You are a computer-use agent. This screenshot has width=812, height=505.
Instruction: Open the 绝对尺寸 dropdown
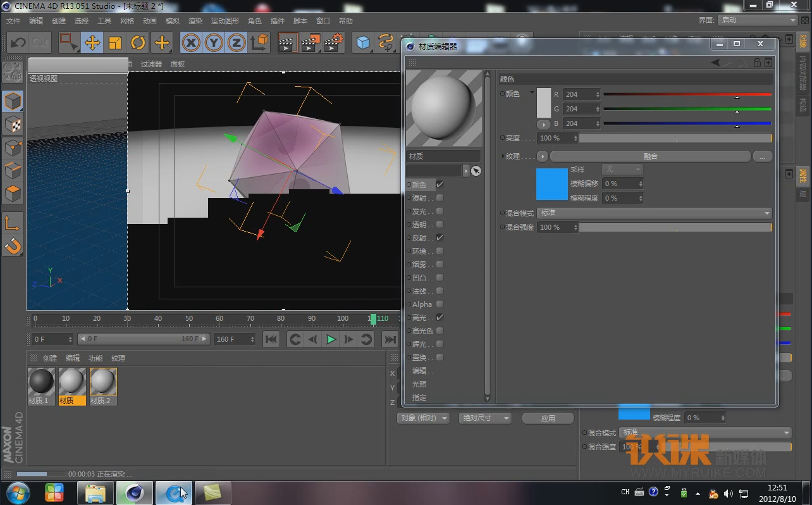[x=485, y=418]
